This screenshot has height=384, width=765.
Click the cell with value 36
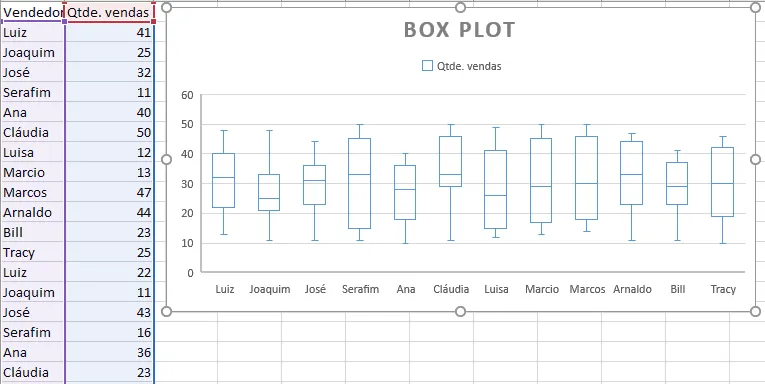[x=109, y=352]
